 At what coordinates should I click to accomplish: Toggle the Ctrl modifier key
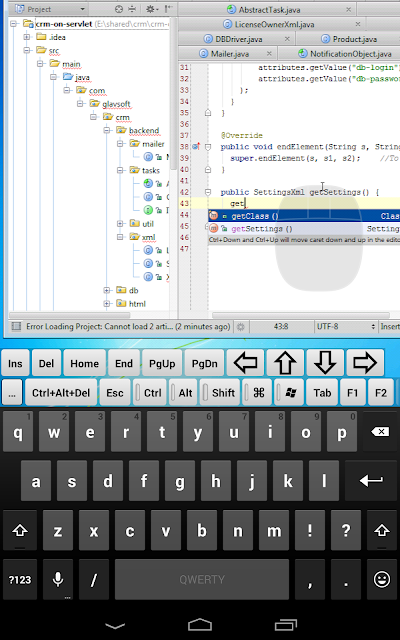click(150, 393)
